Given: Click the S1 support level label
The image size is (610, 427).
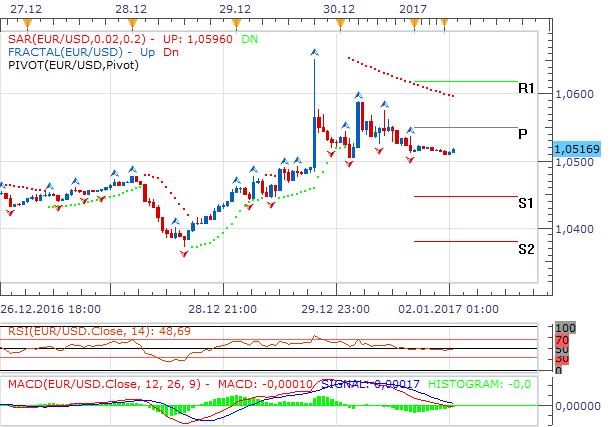Looking at the screenshot, I should tap(525, 203).
